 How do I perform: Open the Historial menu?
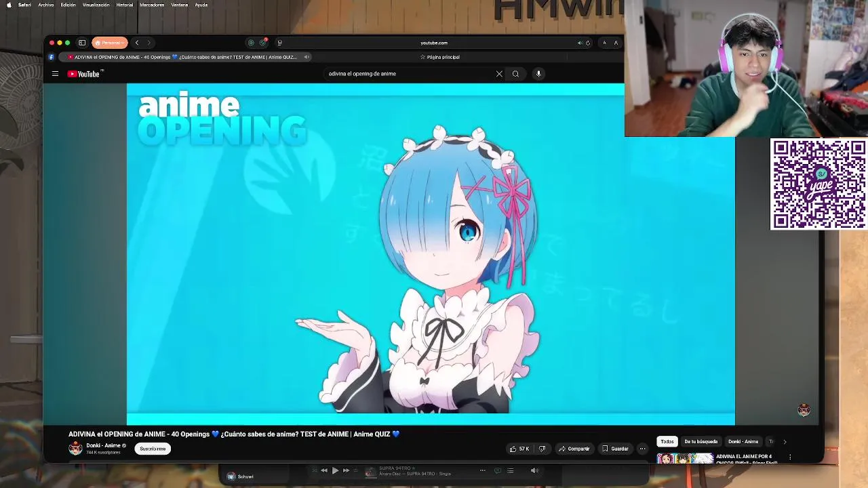pos(125,5)
